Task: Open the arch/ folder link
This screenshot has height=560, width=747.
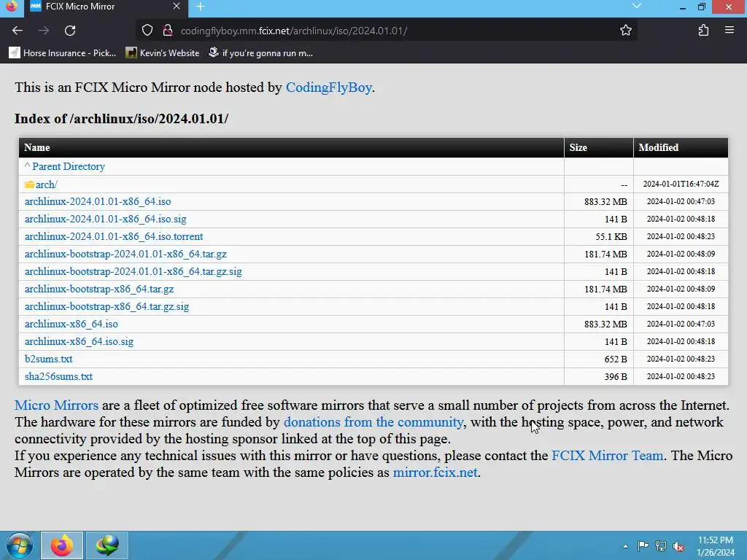Action: [46, 184]
